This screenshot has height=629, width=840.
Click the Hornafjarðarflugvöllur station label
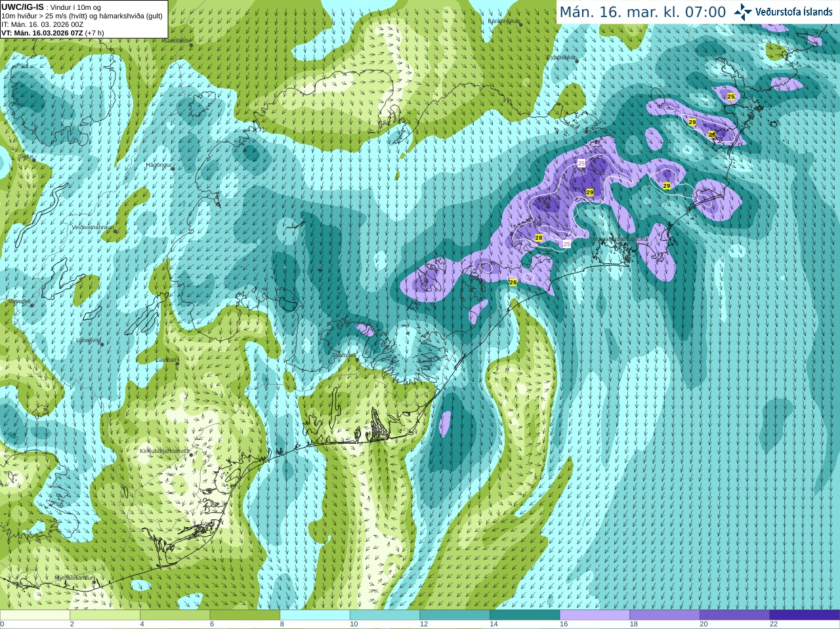(x=619, y=240)
